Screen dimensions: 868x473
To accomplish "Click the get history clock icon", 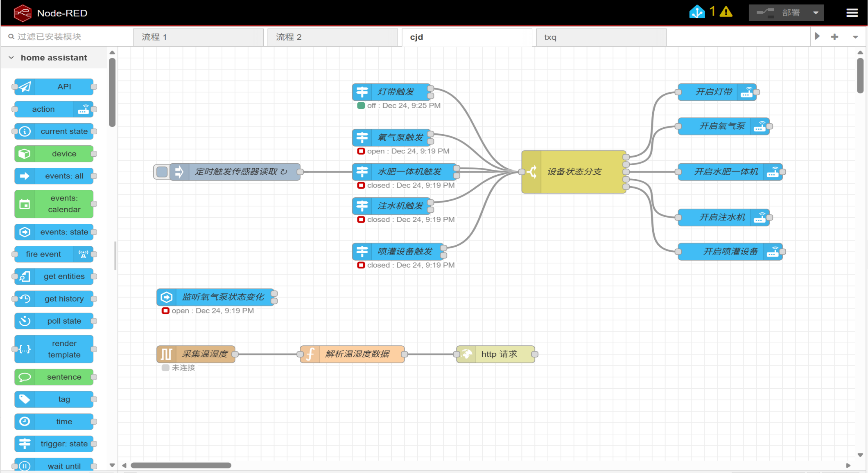I will click(25, 299).
